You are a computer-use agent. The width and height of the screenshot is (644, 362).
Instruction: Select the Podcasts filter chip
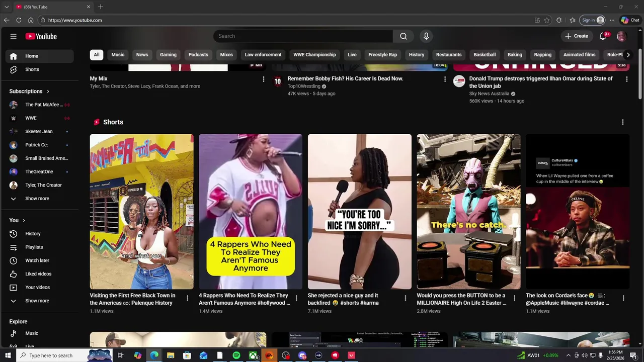(198, 55)
